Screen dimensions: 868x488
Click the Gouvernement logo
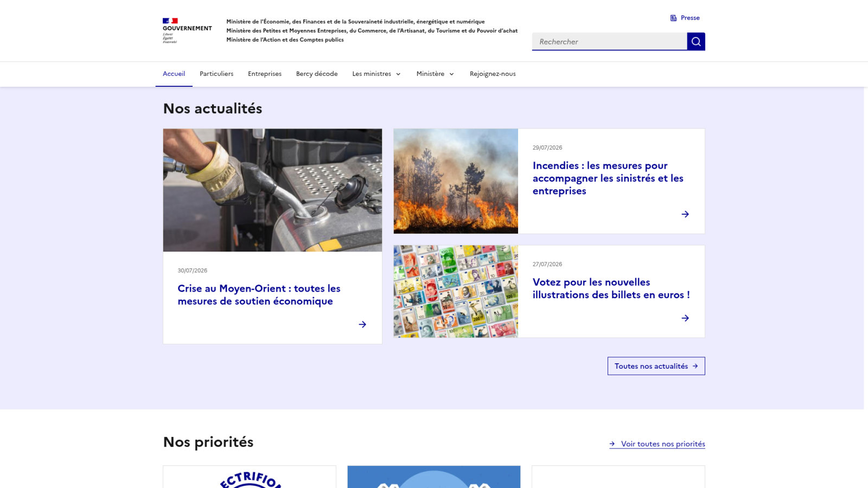[x=187, y=30]
